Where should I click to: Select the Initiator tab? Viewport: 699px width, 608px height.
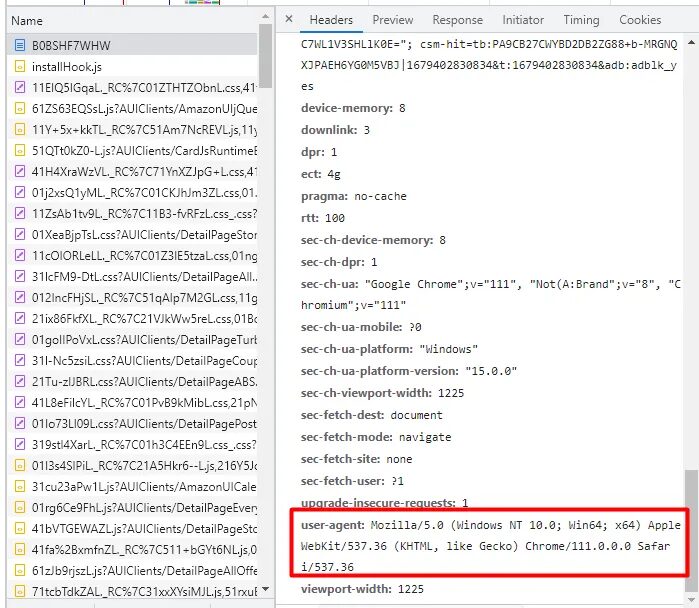pyautogui.click(x=523, y=20)
